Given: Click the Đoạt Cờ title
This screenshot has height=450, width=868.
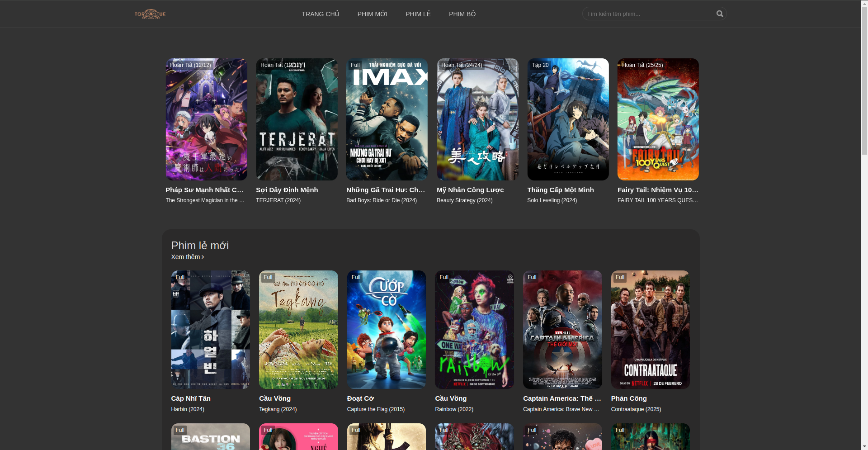Looking at the screenshot, I should coord(360,398).
